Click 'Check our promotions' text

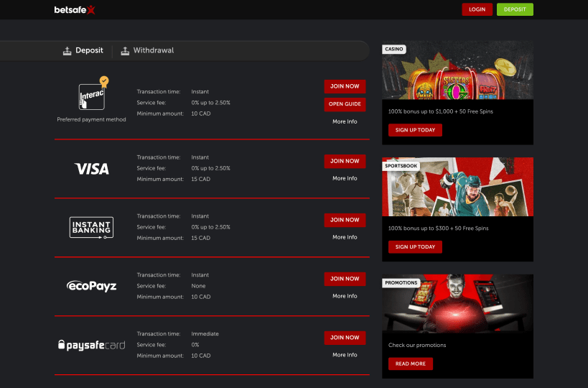point(417,345)
